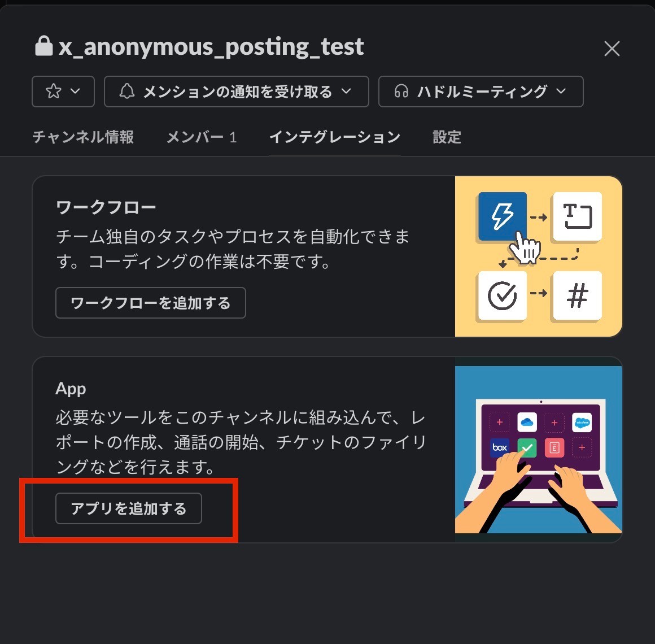The height and width of the screenshot is (644, 655).
Task: Start a ハドルミーティング huddle
Action: [481, 92]
